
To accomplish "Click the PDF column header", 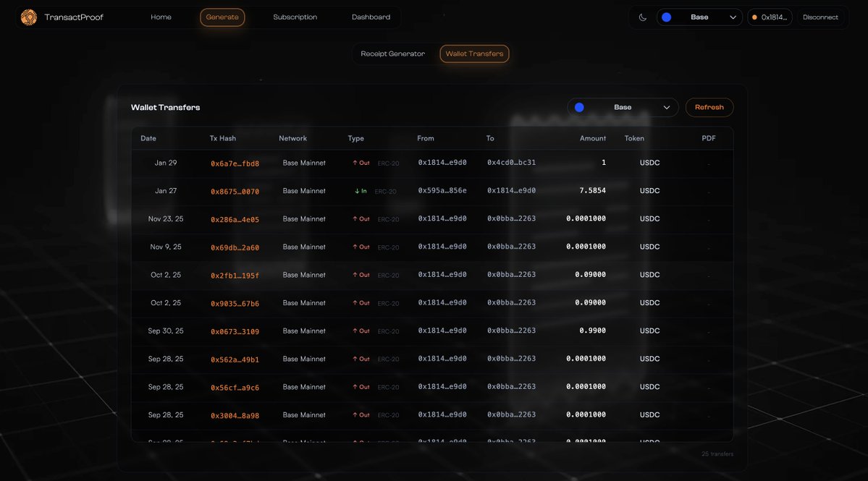I will click(709, 138).
